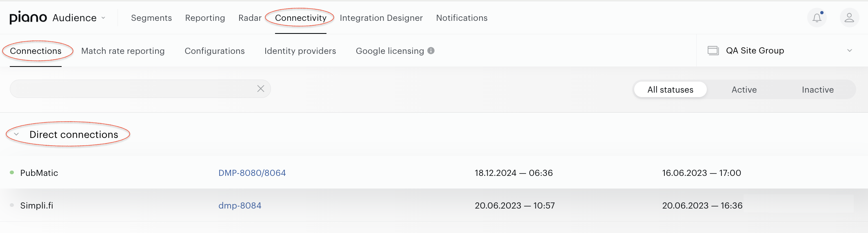
Task: Click into the connections search field
Action: (x=133, y=89)
